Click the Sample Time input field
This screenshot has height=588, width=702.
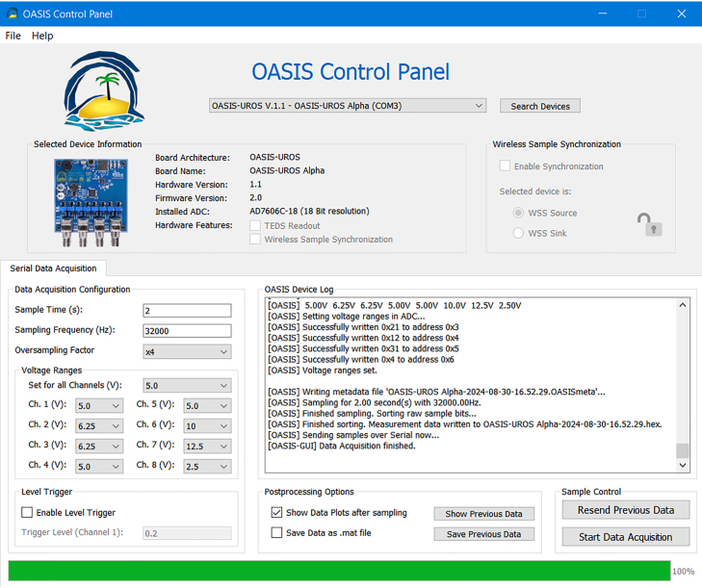187,311
